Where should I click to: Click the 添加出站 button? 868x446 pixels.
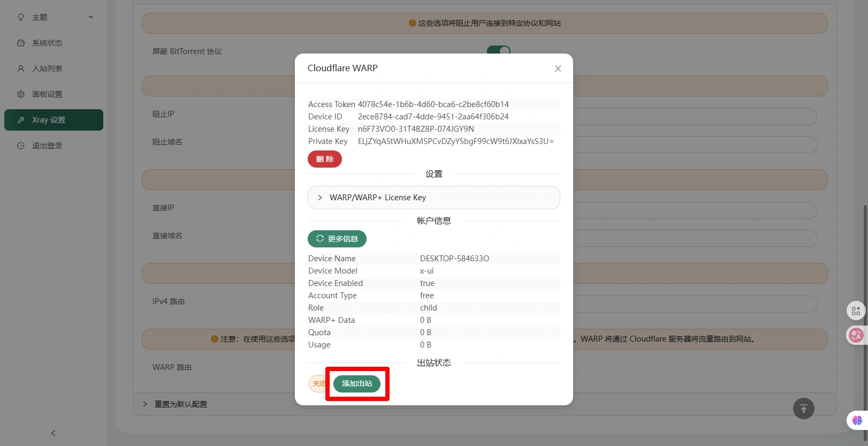[356, 383]
